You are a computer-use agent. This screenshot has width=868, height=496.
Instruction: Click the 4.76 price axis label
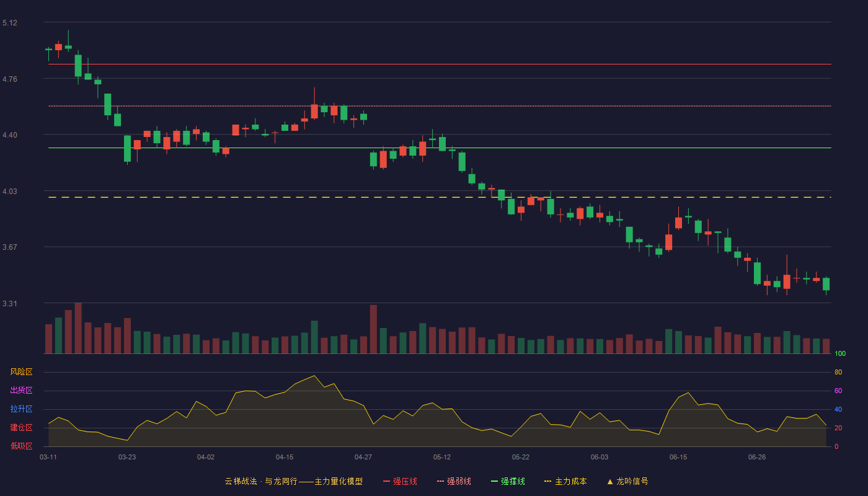click(10, 79)
